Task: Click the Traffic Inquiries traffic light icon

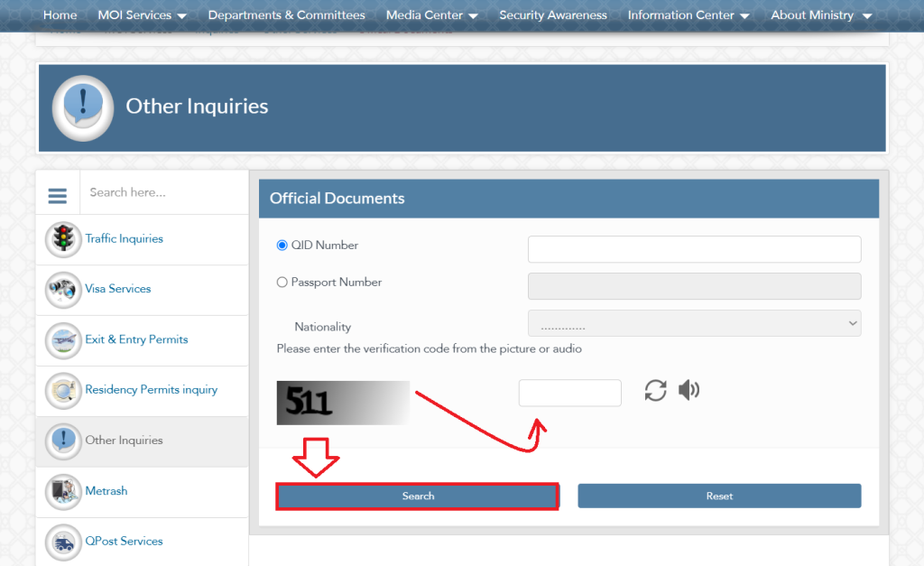Action: [63, 239]
